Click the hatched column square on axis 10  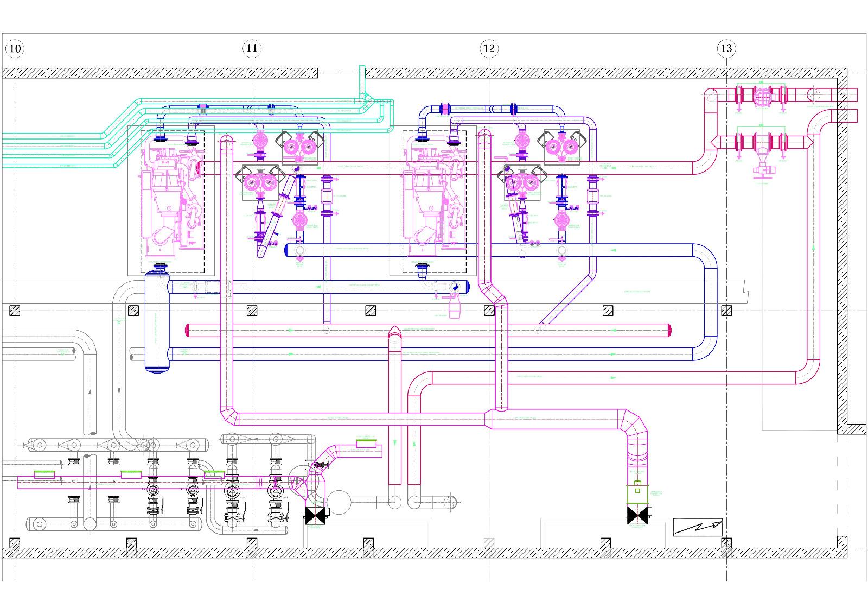(x=15, y=311)
